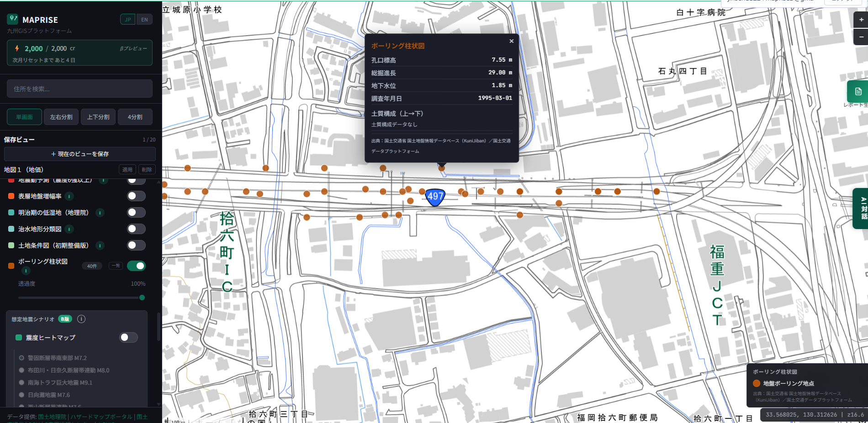Click the MAPRISE logo icon
868x423 pixels.
[x=13, y=19]
